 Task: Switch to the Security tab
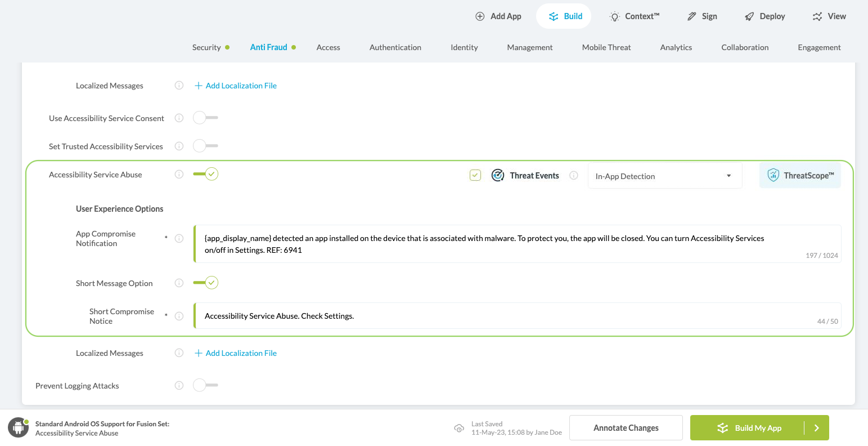pyautogui.click(x=206, y=47)
